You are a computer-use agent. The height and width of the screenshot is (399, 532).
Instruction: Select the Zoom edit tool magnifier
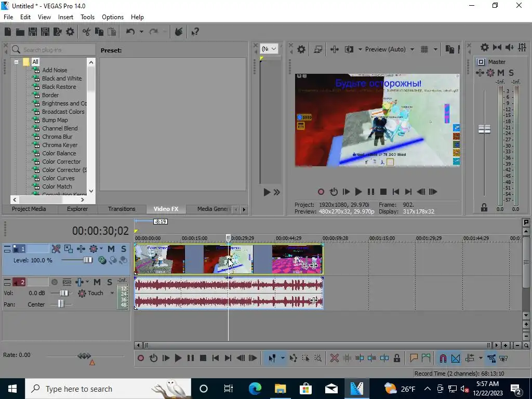pos(318,358)
